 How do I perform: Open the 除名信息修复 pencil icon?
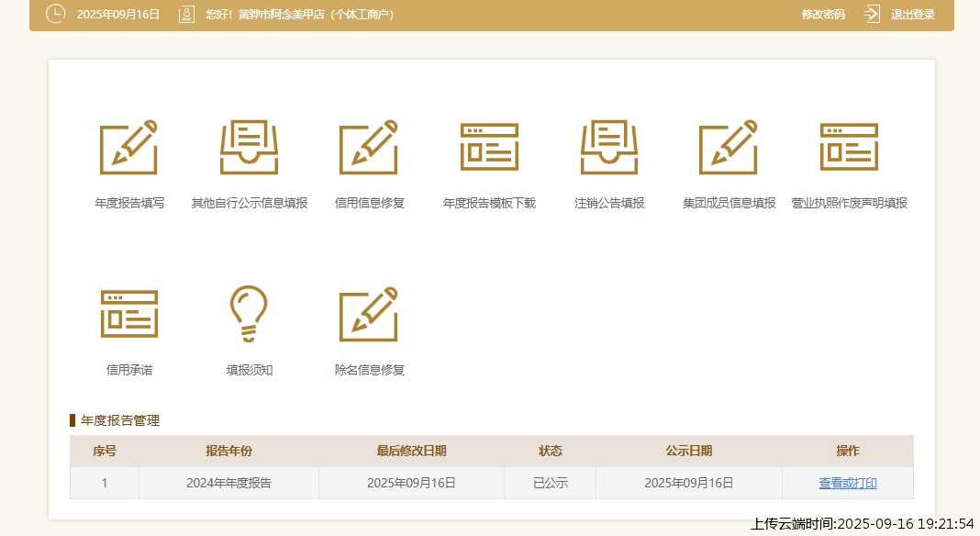tap(369, 313)
